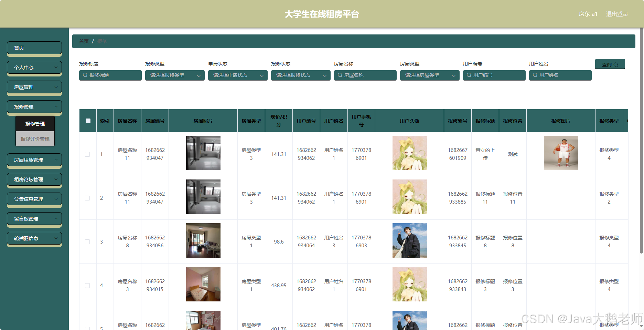Click the 用户手机号 column header
This screenshot has width=644, height=330.
coord(361,121)
